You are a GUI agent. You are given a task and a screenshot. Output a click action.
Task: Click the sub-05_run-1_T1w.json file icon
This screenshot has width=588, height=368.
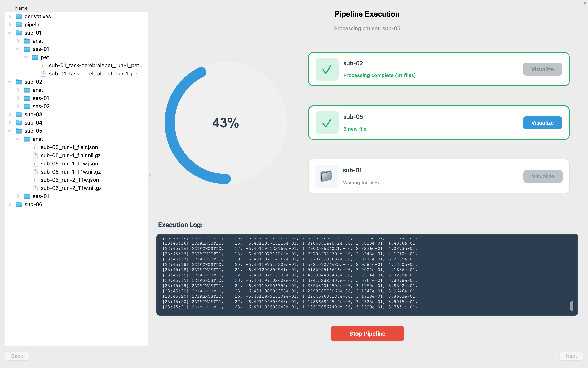(x=35, y=164)
